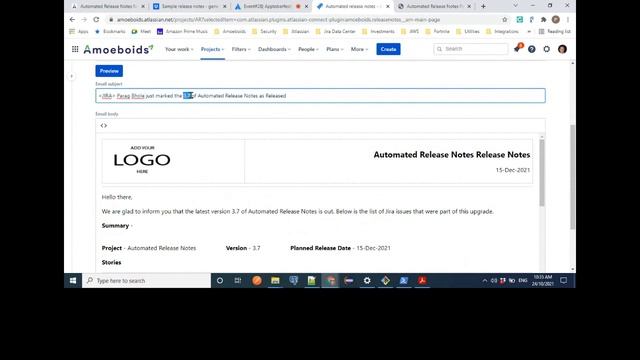The height and width of the screenshot is (360, 640).
Task: Reload the page
Action: pyautogui.click(x=96, y=19)
